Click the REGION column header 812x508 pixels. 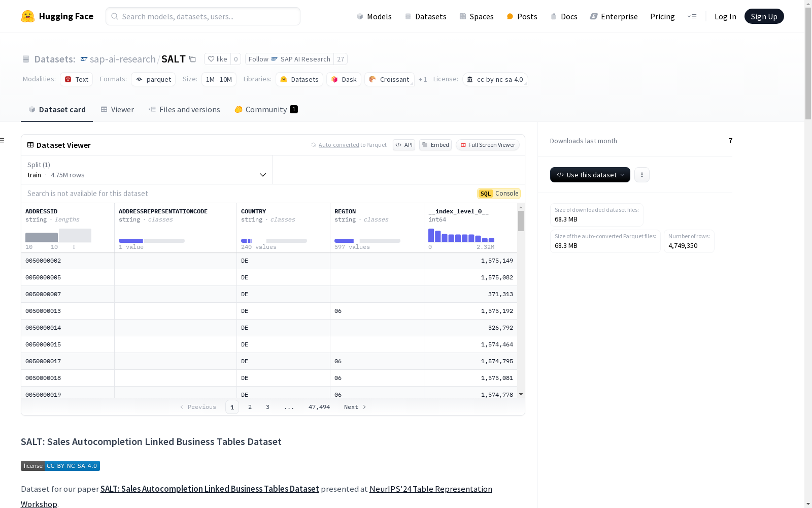[x=345, y=211]
